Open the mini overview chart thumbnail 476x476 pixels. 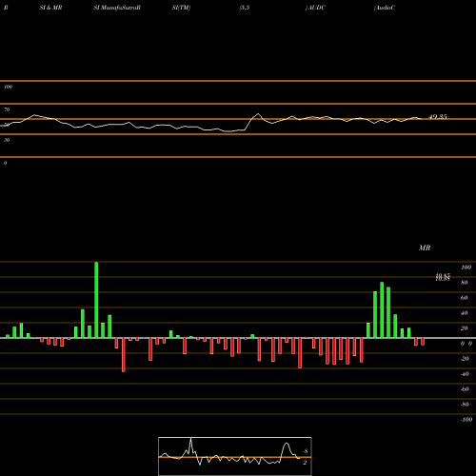click(235, 456)
